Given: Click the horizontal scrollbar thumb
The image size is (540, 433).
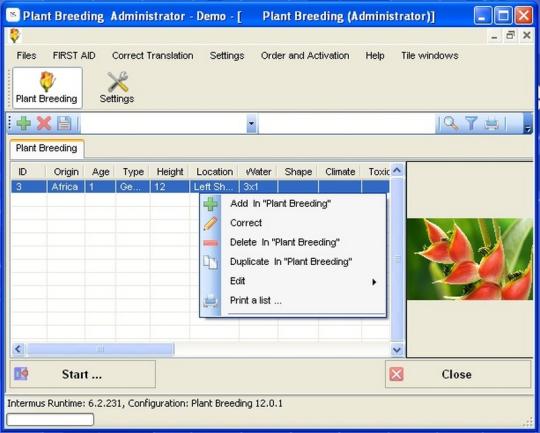Looking at the screenshot, I should point(100,349).
